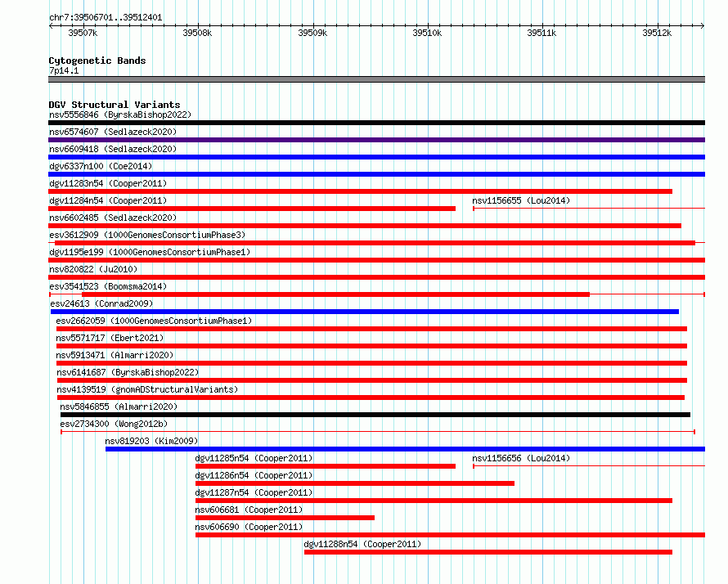Click the 39507k ruler tick label
Viewport: 728px width, 584px height.
83,33
